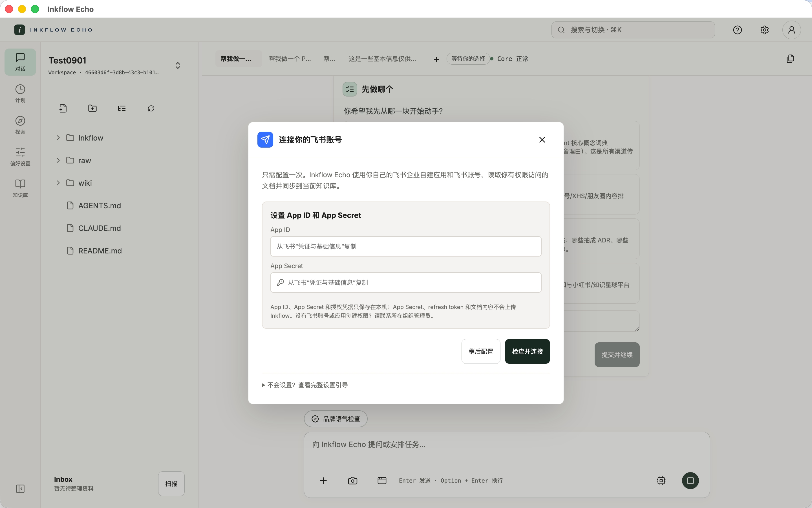This screenshot has height=508, width=812.
Task: Expand the Inkflow folder
Action: [x=58, y=138]
